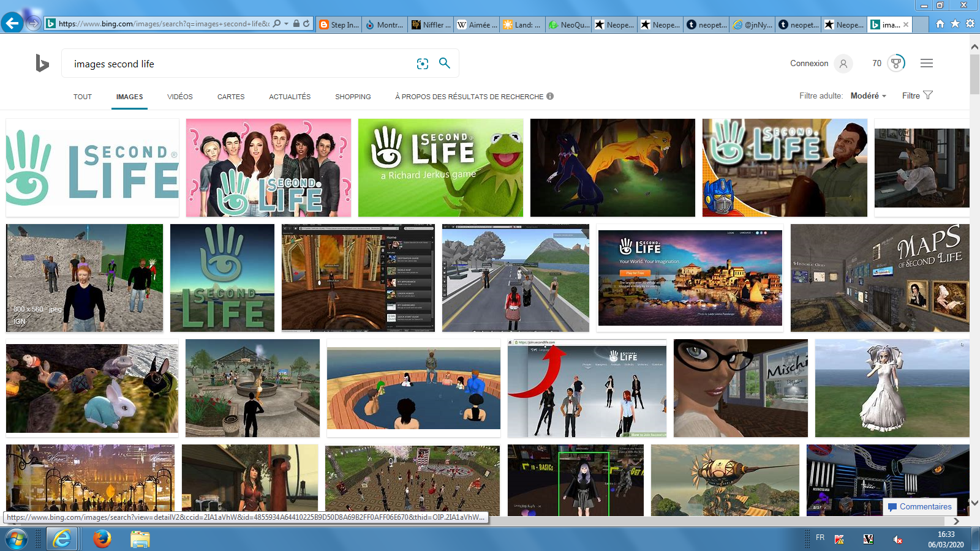Image resolution: width=980 pixels, height=551 pixels.
Task: Switch to the 'Land: ...' tab
Action: tap(522, 24)
